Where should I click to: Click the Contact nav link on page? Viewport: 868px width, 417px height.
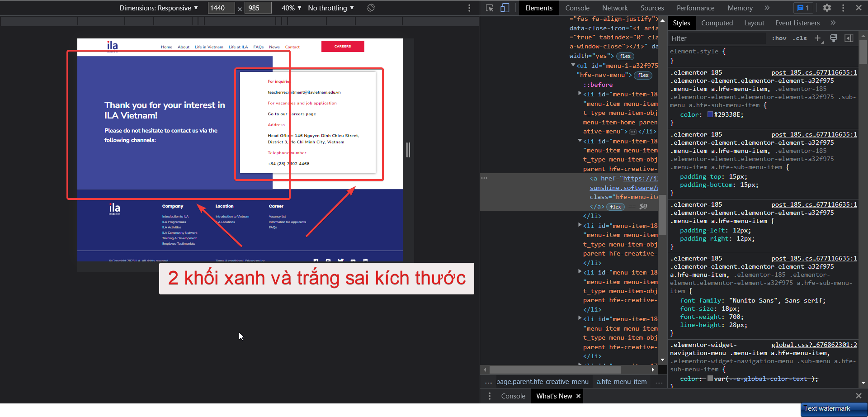pos(292,47)
